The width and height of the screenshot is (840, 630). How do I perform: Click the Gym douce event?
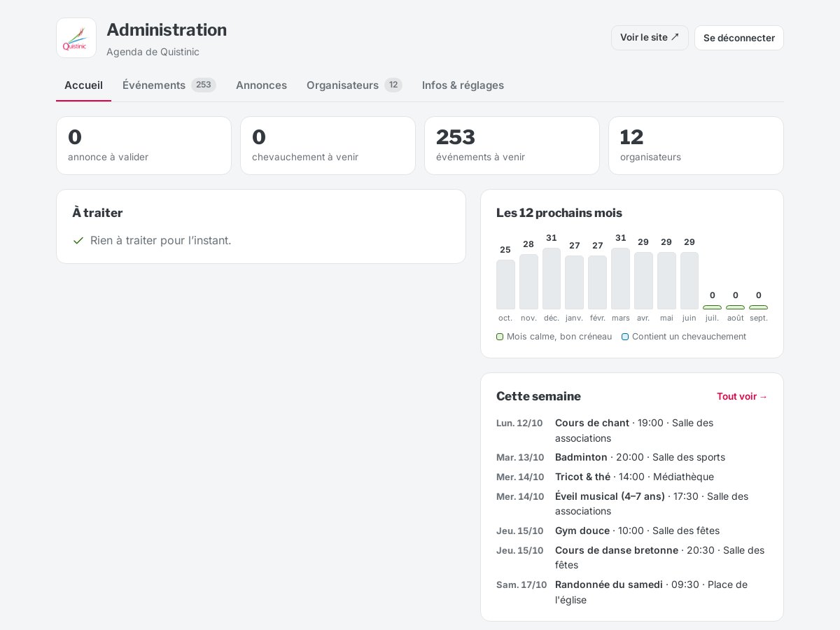(x=632, y=531)
